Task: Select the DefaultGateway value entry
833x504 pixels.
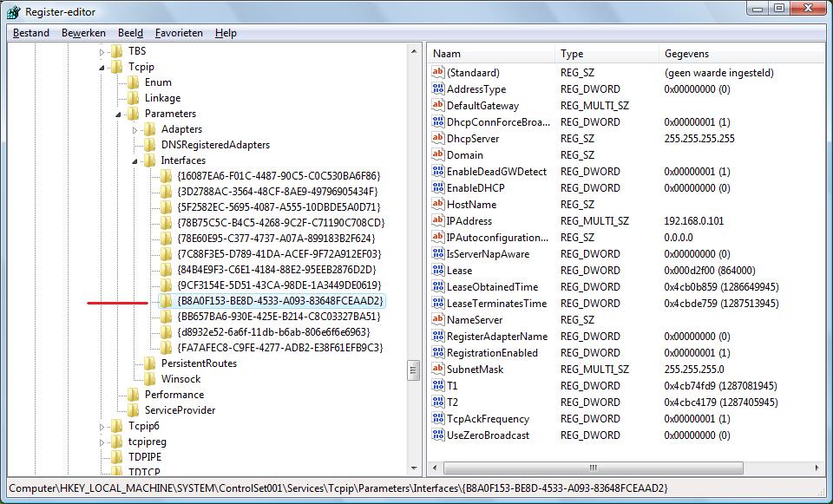Action: pyautogui.click(x=482, y=106)
